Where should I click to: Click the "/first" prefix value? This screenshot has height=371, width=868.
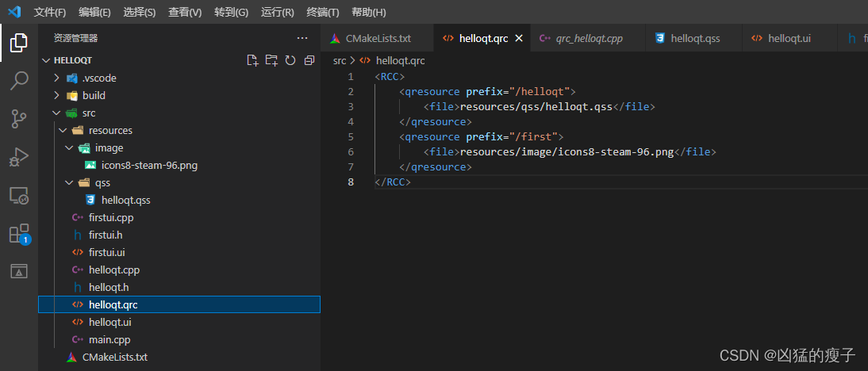click(533, 136)
